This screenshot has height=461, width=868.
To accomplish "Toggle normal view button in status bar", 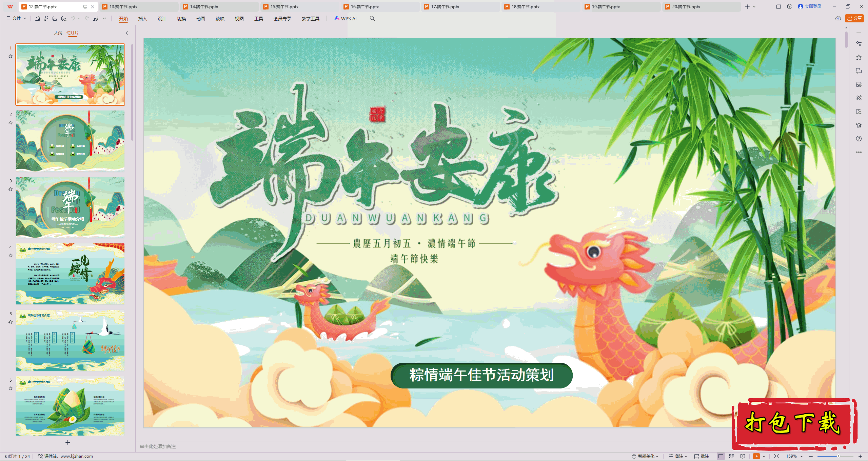I will pyautogui.click(x=721, y=456).
